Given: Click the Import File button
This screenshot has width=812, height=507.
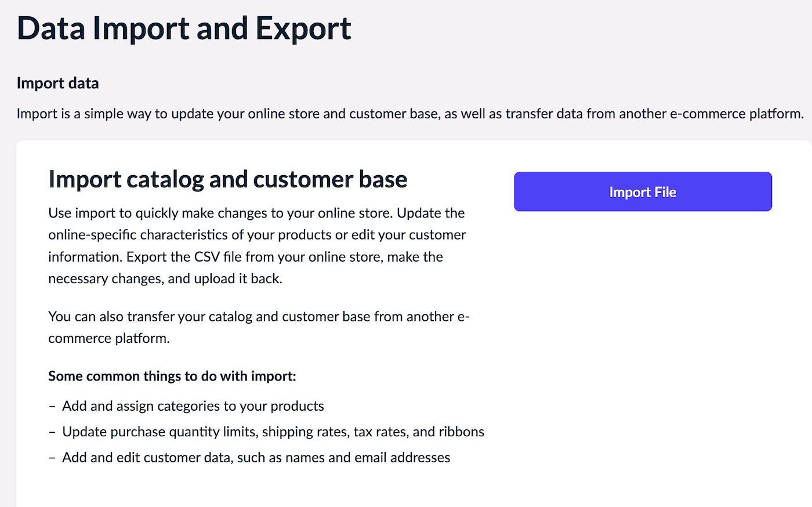Looking at the screenshot, I should (643, 192).
